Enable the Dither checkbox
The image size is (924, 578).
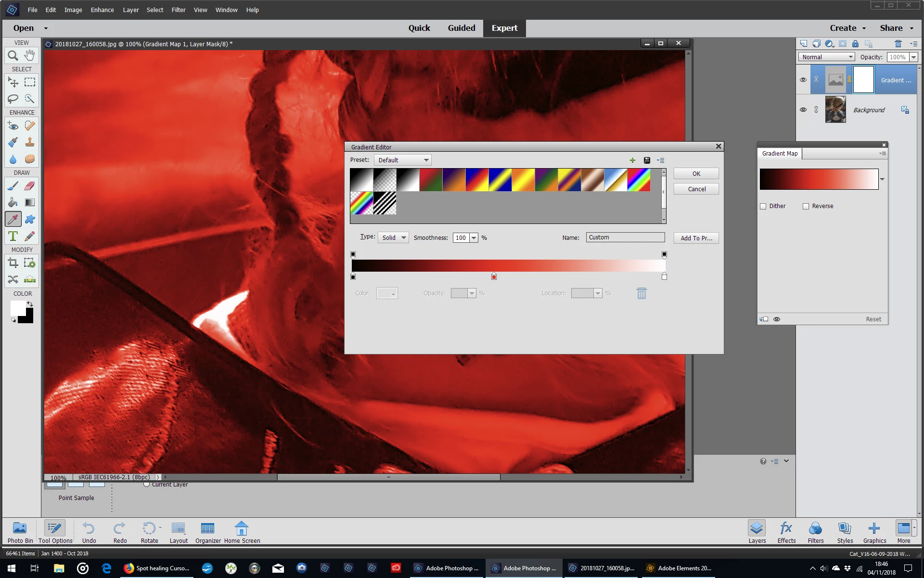[x=763, y=206]
